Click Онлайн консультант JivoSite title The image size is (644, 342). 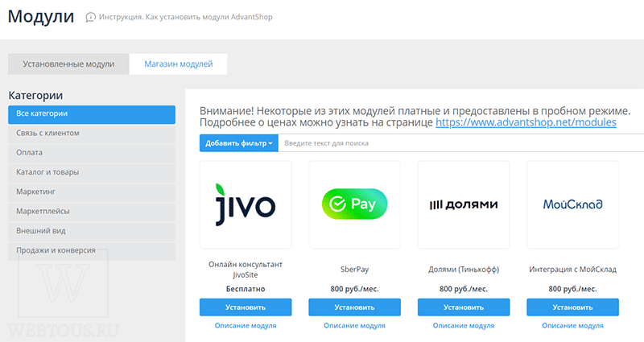[246, 270]
